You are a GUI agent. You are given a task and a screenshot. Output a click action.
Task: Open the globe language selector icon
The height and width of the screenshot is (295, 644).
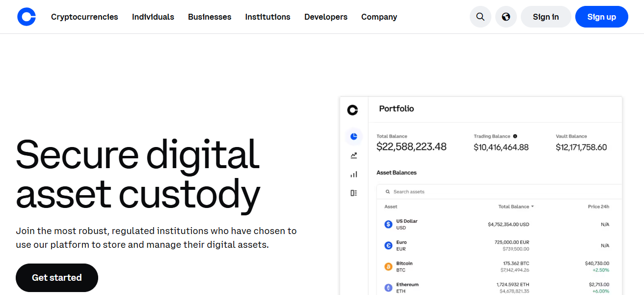tap(506, 16)
